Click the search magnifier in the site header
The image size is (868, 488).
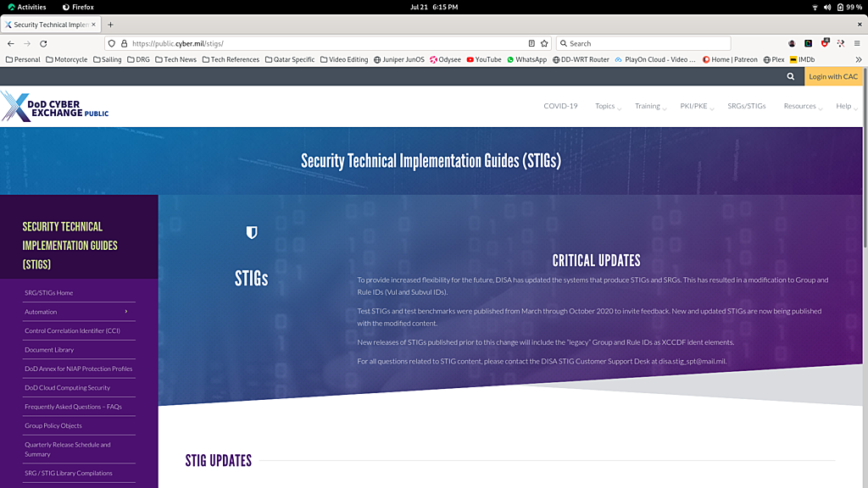(790, 75)
